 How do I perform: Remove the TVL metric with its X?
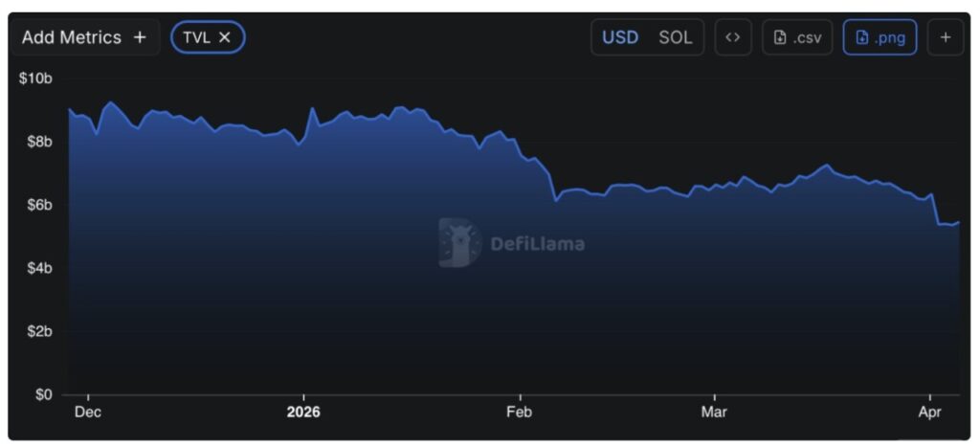point(225,37)
